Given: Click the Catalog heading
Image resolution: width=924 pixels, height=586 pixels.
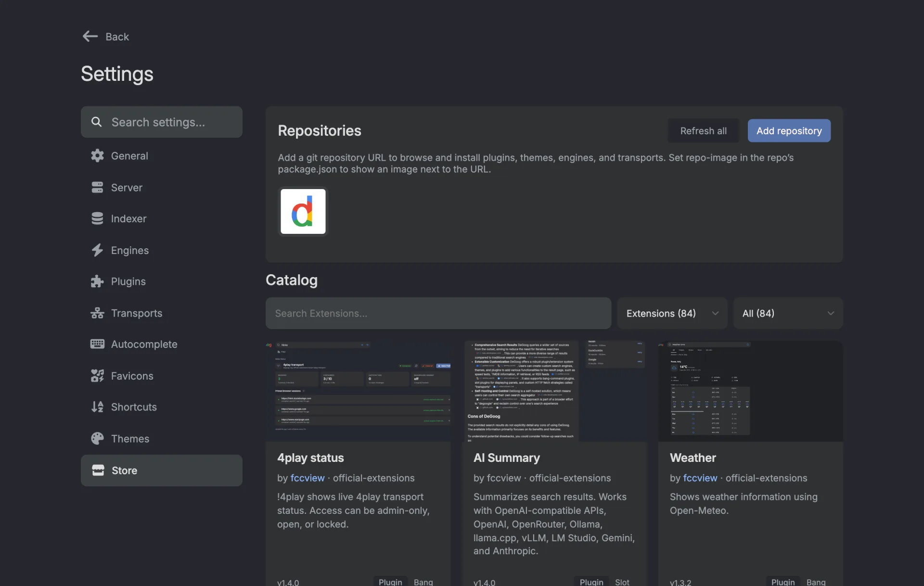Looking at the screenshot, I should pyautogui.click(x=292, y=280).
